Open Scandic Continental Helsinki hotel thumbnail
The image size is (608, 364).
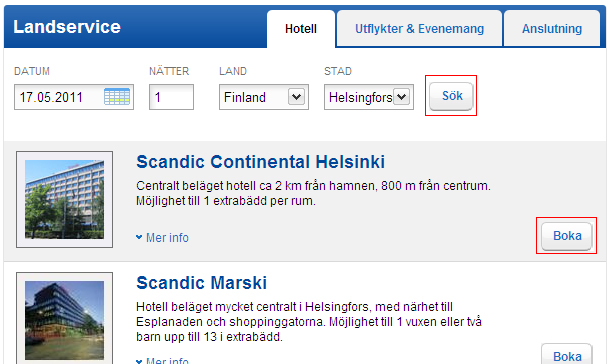coord(64,199)
